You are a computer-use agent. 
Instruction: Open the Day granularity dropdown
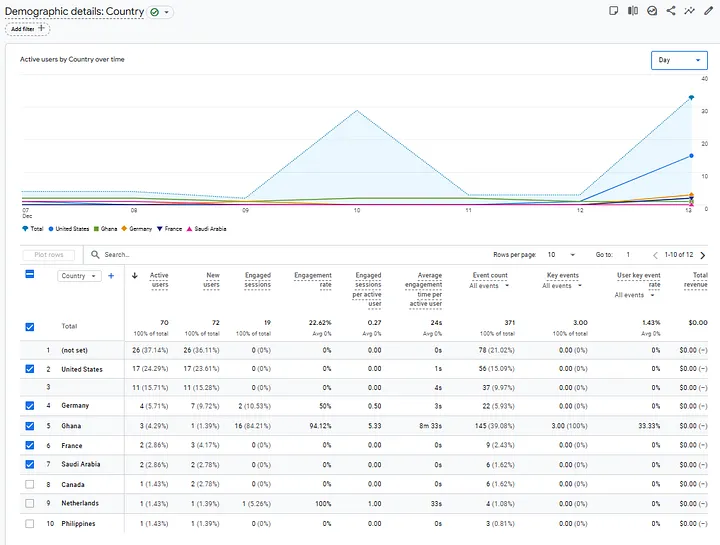(679, 60)
